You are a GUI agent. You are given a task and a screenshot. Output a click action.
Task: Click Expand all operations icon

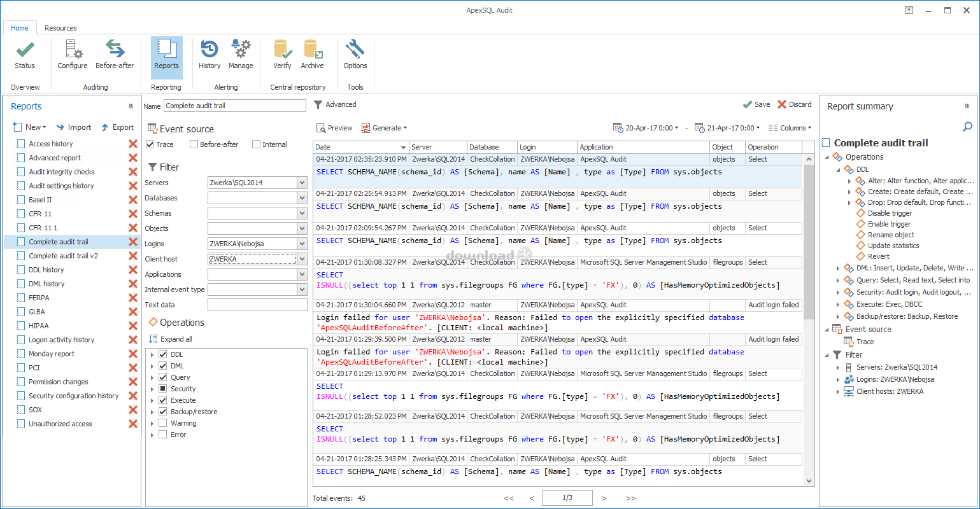[x=153, y=339]
